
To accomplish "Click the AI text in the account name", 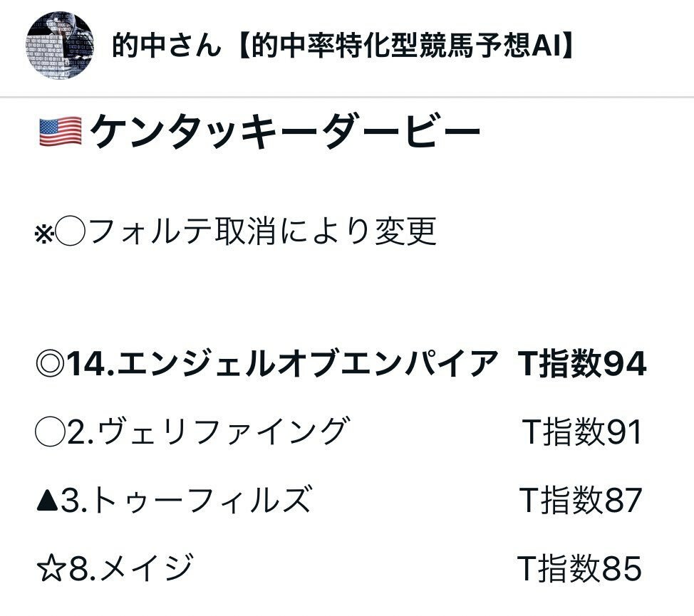I will [x=547, y=47].
